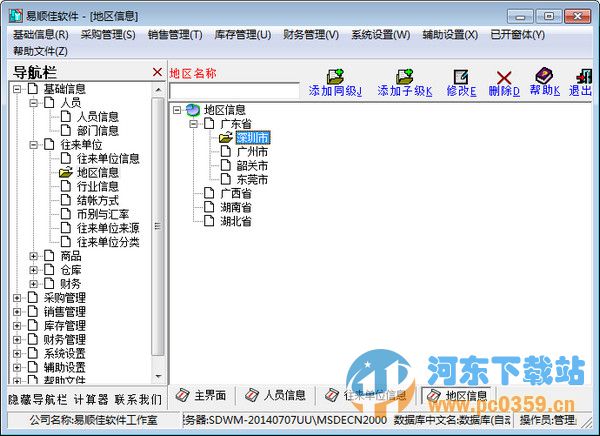Click the application icon in the title bar

[x=16, y=16]
